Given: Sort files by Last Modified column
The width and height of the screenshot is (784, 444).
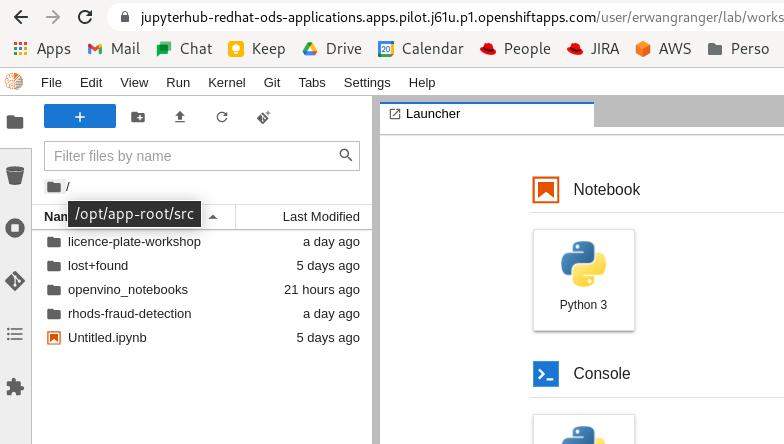Looking at the screenshot, I should [x=320, y=217].
